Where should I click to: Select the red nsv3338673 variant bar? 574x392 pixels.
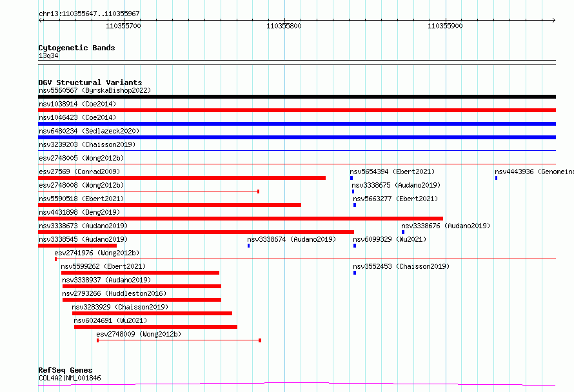click(x=196, y=232)
